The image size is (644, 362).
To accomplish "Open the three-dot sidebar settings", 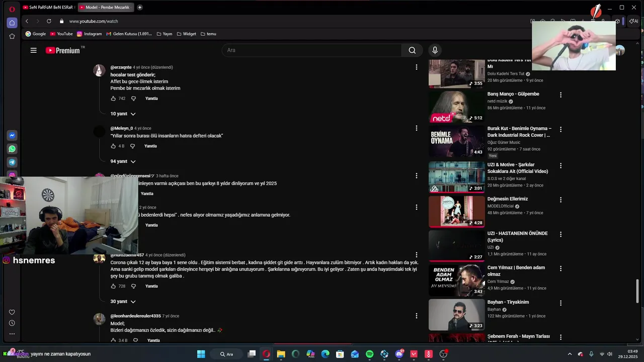I will (12, 334).
